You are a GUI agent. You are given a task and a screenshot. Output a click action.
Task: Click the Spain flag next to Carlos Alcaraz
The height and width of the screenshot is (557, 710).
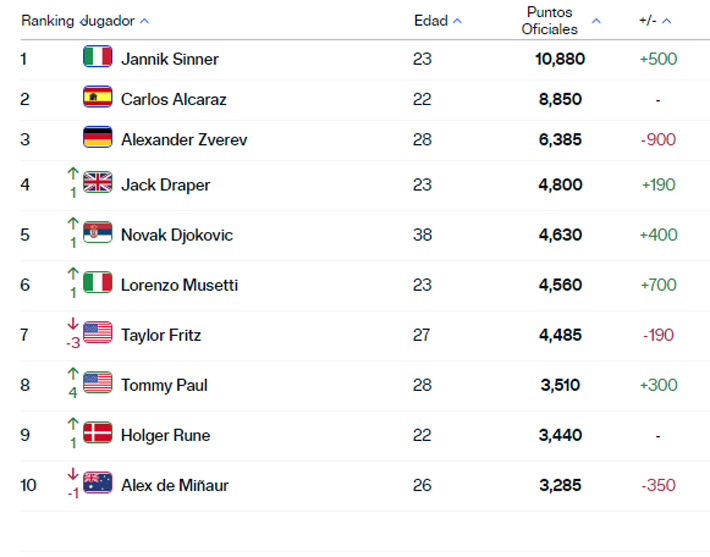coord(97,97)
